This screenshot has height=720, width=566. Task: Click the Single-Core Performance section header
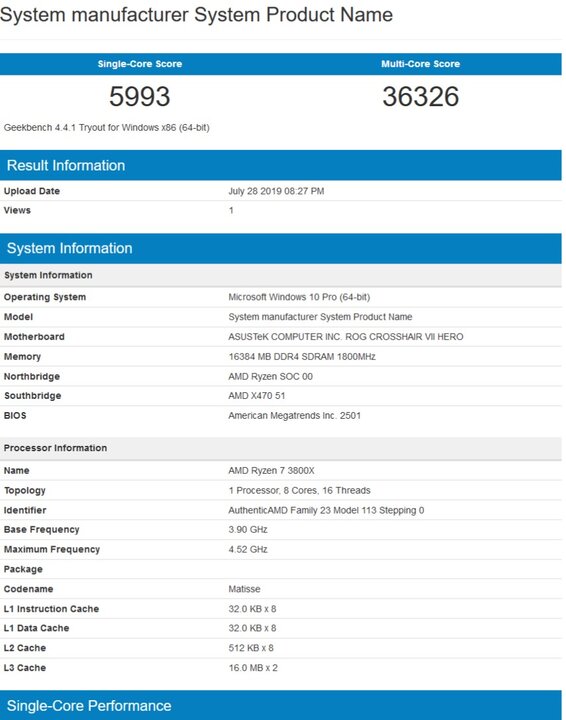point(280,705)
